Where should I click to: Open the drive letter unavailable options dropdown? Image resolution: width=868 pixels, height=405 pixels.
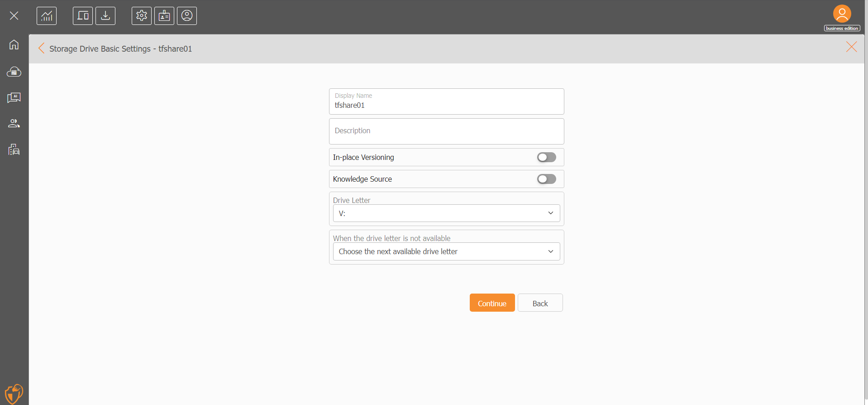[x=447, y=251]
